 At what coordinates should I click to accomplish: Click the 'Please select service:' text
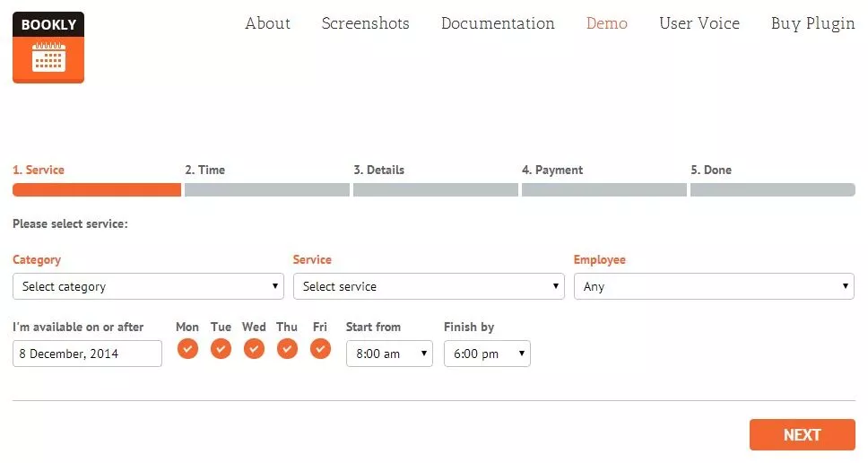[x=70, y=223]
